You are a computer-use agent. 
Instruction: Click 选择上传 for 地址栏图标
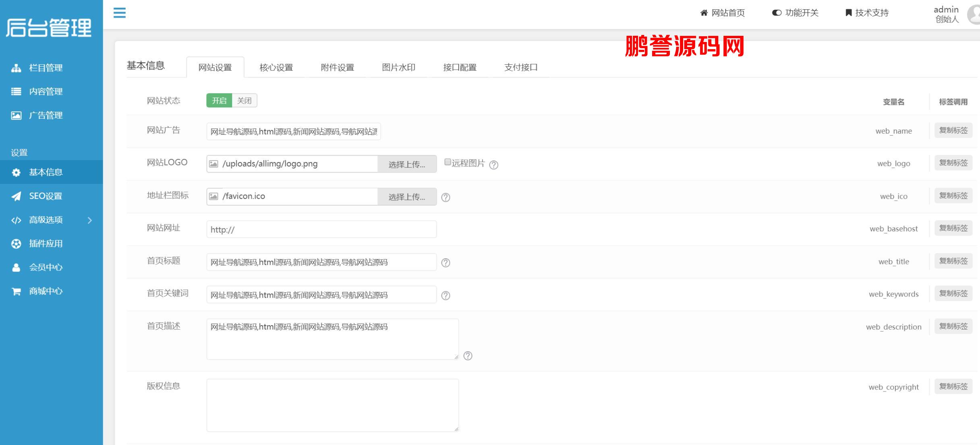(407, 197)
